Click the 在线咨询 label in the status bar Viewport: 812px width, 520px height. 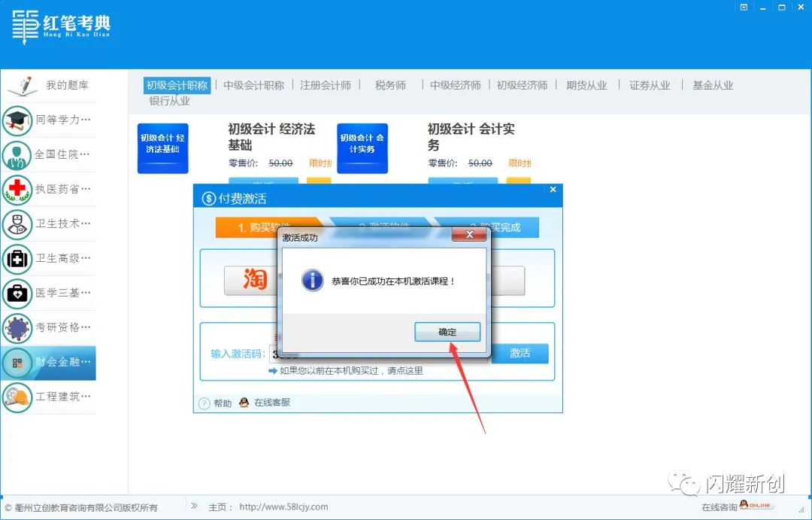tap(720, 507)
